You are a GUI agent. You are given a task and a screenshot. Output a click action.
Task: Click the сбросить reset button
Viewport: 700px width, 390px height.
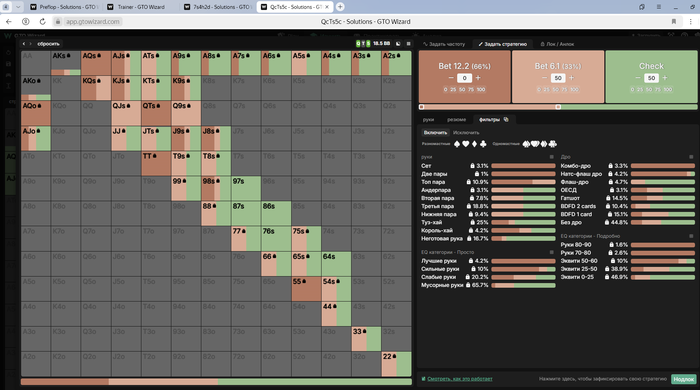tap(48, 44)
